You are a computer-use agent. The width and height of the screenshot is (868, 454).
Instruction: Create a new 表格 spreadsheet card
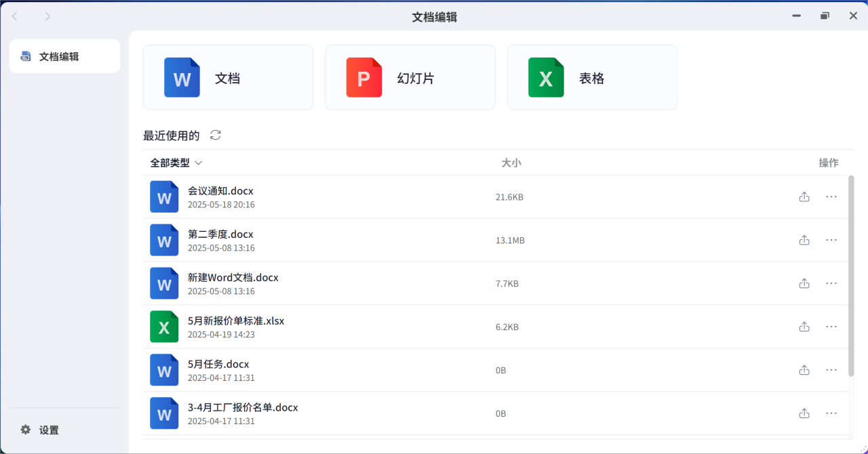[592, 77]
